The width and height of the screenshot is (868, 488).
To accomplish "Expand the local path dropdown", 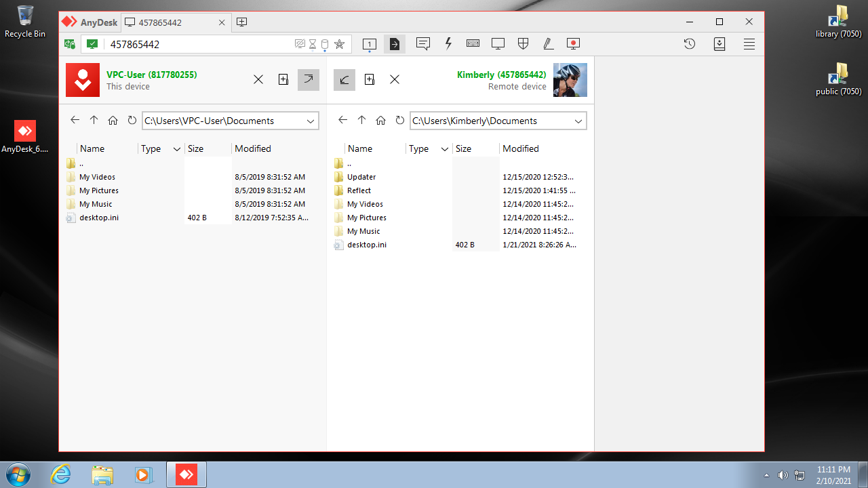I will point(311,121).
